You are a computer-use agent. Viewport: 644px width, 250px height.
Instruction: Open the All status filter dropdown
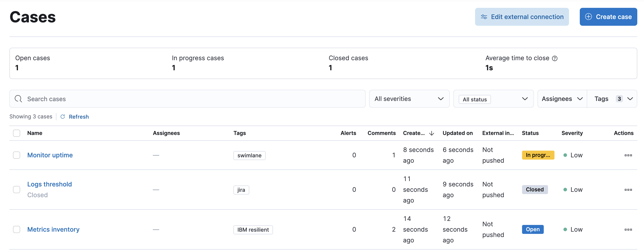pos(493,99)
